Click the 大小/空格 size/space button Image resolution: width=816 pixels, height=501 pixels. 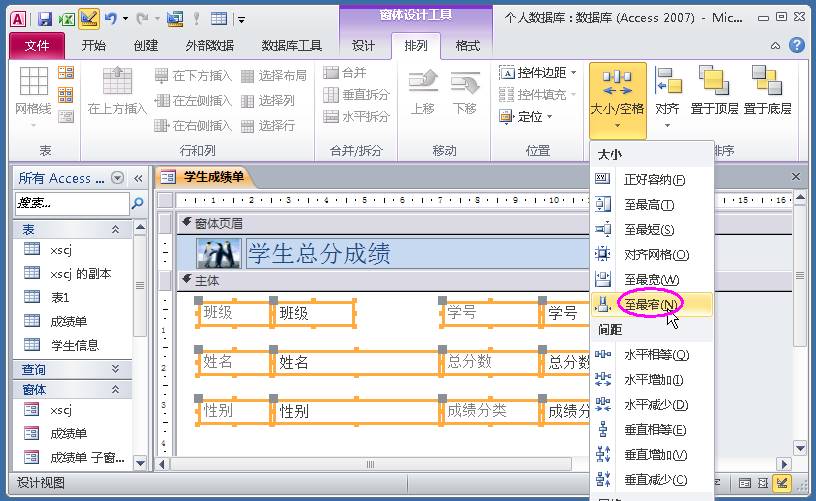pos(617,100)
